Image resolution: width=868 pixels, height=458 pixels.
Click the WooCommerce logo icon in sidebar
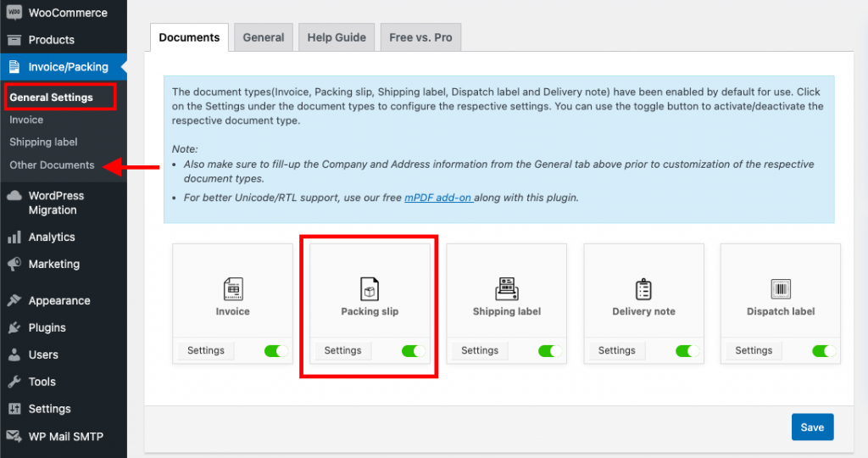[14, 12]
